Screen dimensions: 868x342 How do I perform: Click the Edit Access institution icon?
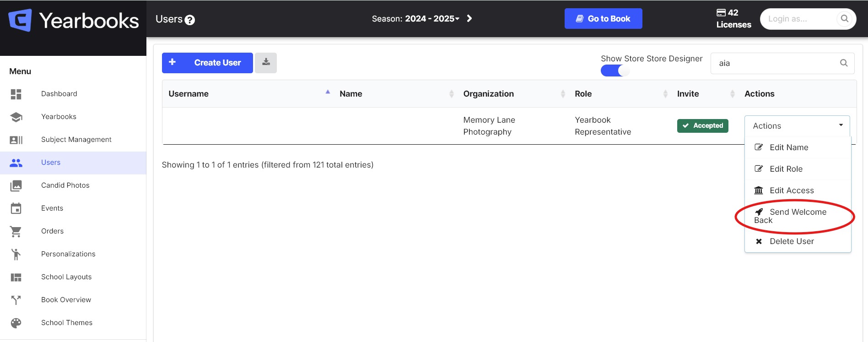pyautogui.click(x=759, y=190)
